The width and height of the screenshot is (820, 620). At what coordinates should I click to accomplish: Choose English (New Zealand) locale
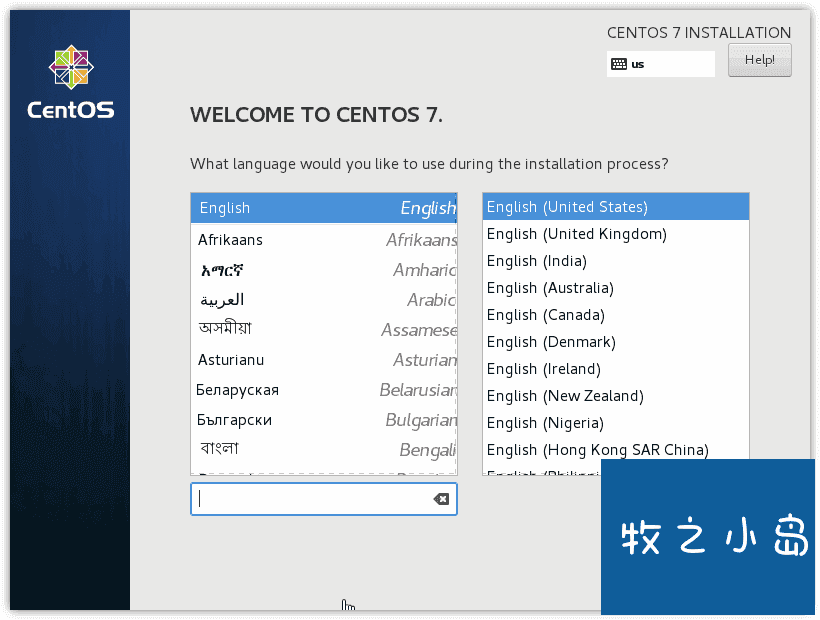pos(616,396)
